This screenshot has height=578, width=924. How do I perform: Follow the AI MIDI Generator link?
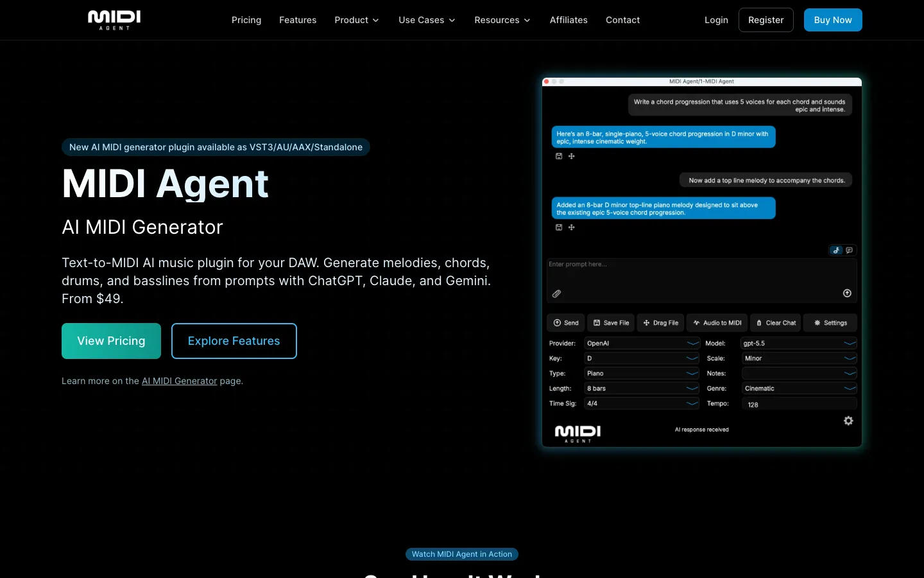point(180,381)
